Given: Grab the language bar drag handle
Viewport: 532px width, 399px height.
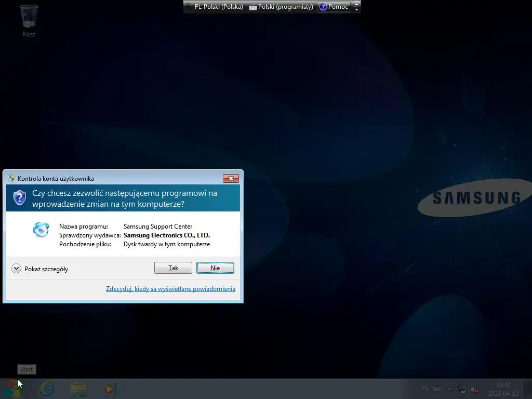Looking at the screenshot, I should [187, 7].
